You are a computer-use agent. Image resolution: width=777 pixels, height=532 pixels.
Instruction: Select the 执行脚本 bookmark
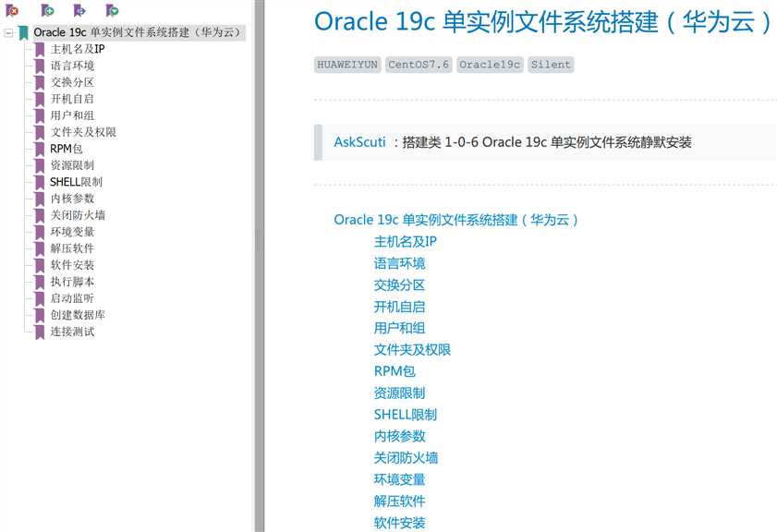[x=72, y=282]
